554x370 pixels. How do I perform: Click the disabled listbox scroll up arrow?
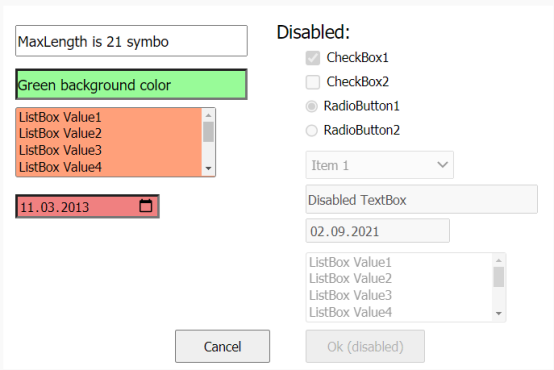click(499, 261)
